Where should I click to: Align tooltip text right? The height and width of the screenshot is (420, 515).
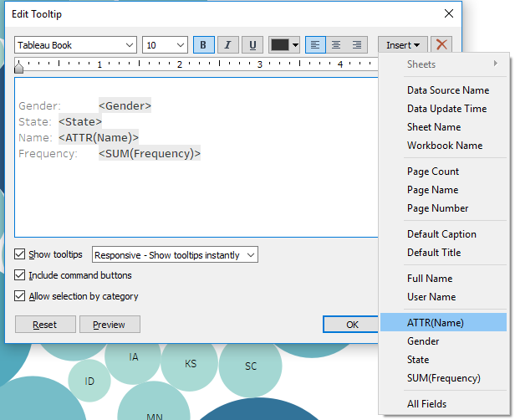pyautogui.click(x=357, y=44)
